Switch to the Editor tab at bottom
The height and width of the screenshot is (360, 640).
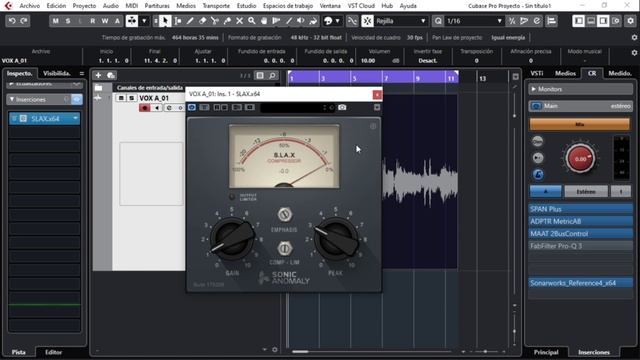tap(53, 352)
